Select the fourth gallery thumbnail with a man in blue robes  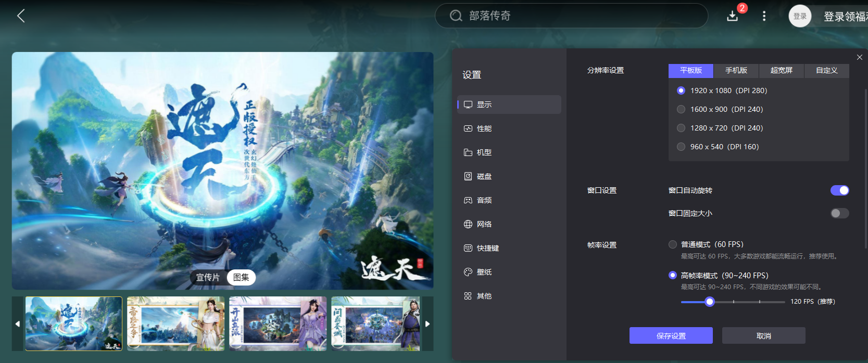pos(375,323)
